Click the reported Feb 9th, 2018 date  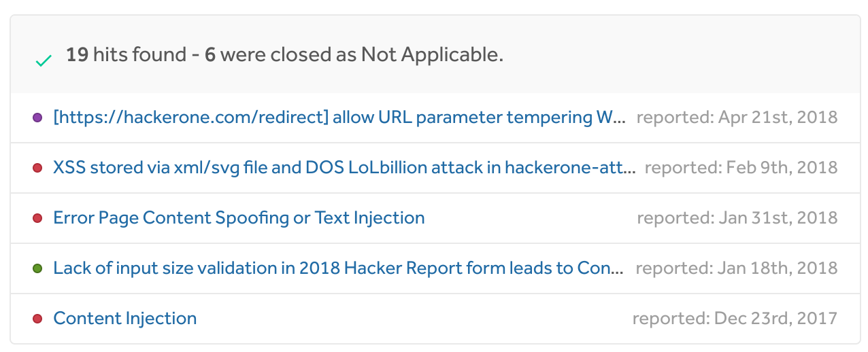click(741, 168)
